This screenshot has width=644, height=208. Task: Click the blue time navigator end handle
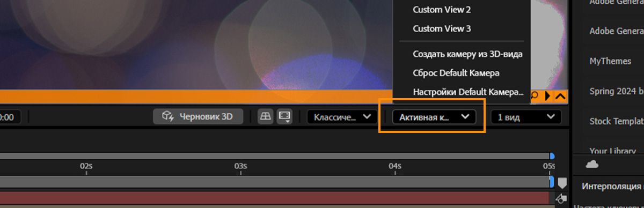pos(552,156)
